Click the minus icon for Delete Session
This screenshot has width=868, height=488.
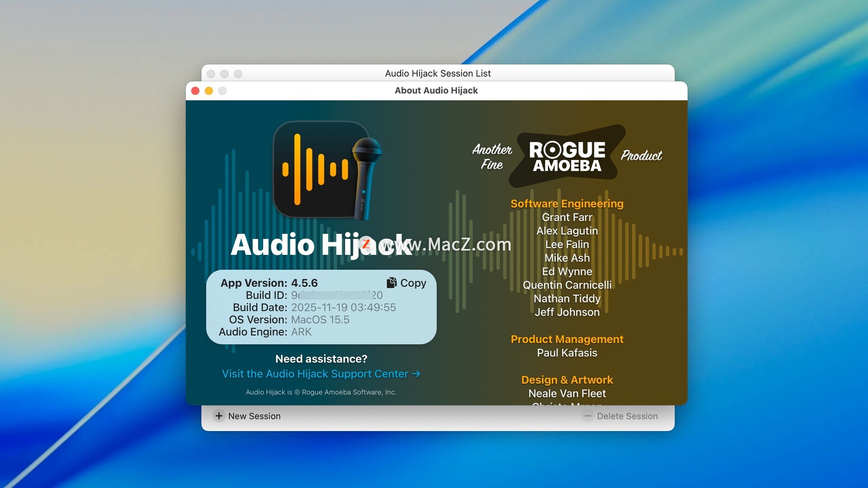(588, 416)
